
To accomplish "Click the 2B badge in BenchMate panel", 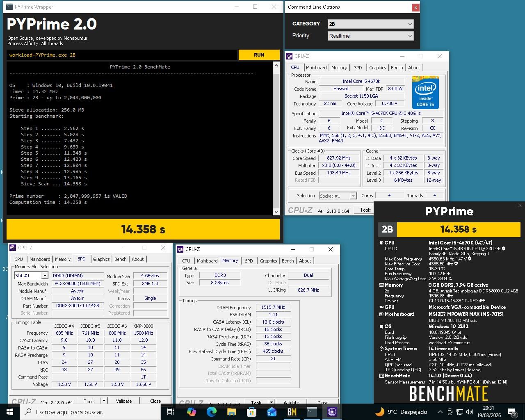I will coord(387,229).
